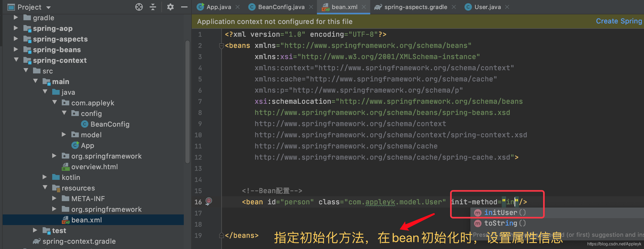Collapse the com.appleyk package
The width and height of the screenshot is (644, 249).
click(55, 102)
